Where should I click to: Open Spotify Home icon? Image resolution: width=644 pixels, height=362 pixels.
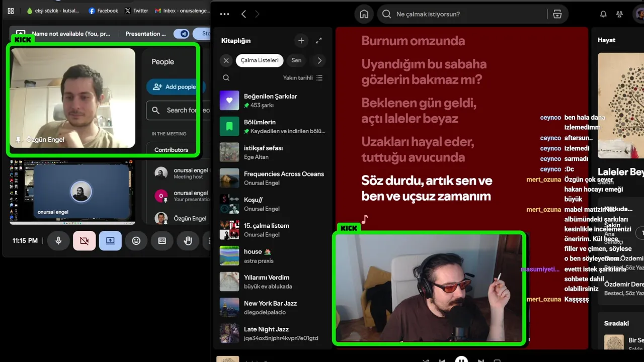tap(364, 14)
